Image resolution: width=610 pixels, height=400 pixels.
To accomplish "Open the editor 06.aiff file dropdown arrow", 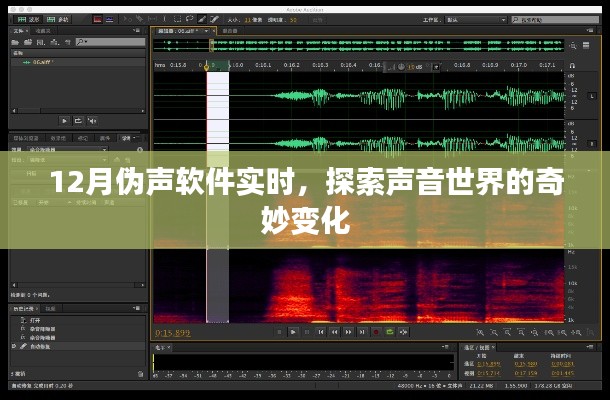I will coord(207,31).
